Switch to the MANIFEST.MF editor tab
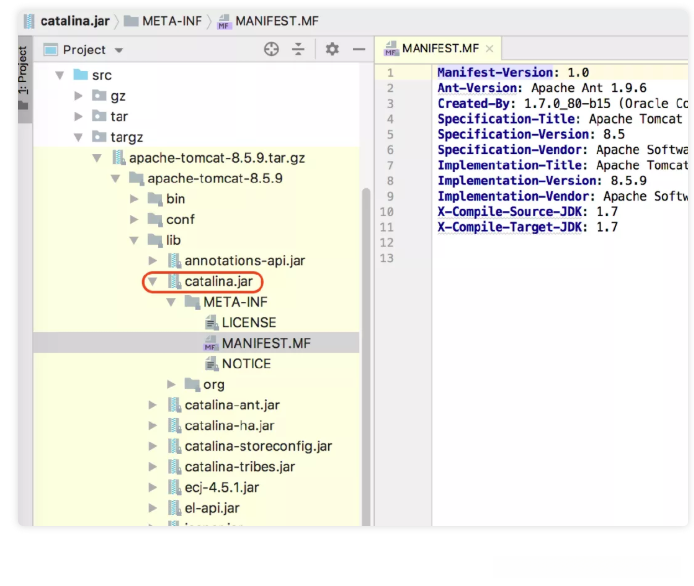 [438, 48]
